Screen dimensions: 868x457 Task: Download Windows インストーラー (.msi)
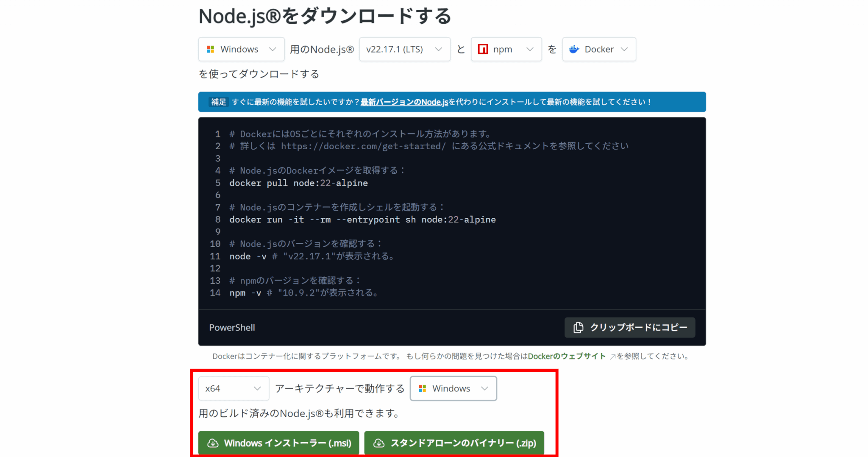click(x=279, y=443)
